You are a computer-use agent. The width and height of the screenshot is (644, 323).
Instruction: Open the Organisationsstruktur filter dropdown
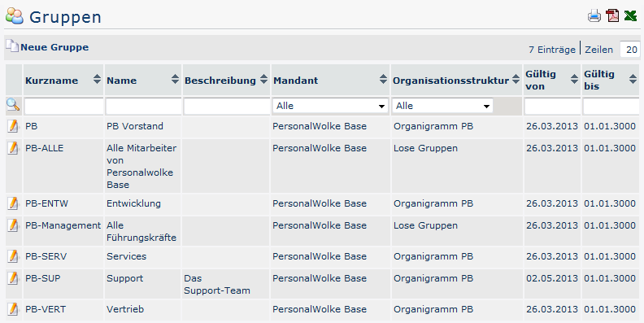tap(442, 106)
